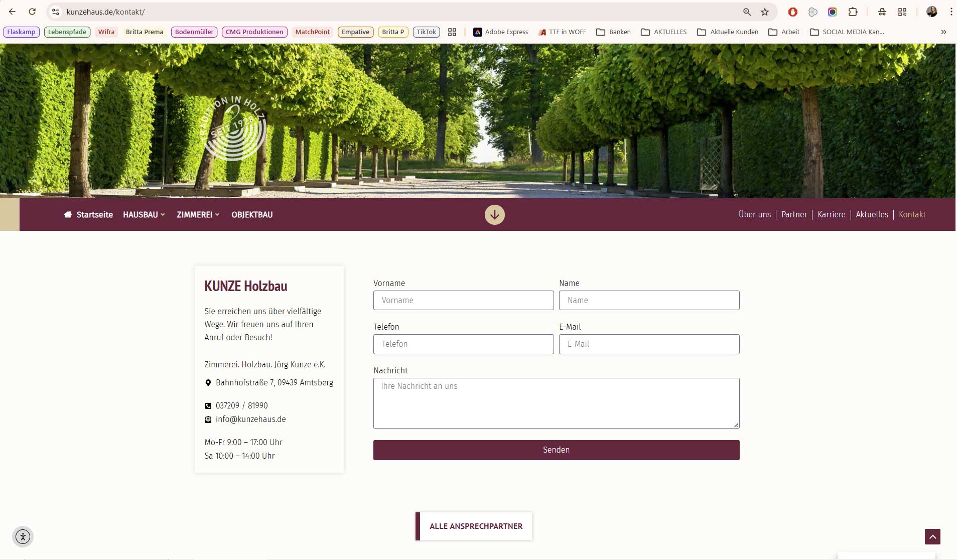Open the browser extensions puzzle icon
The width and height of the screenshot is (957, 560).
(853, 12)
